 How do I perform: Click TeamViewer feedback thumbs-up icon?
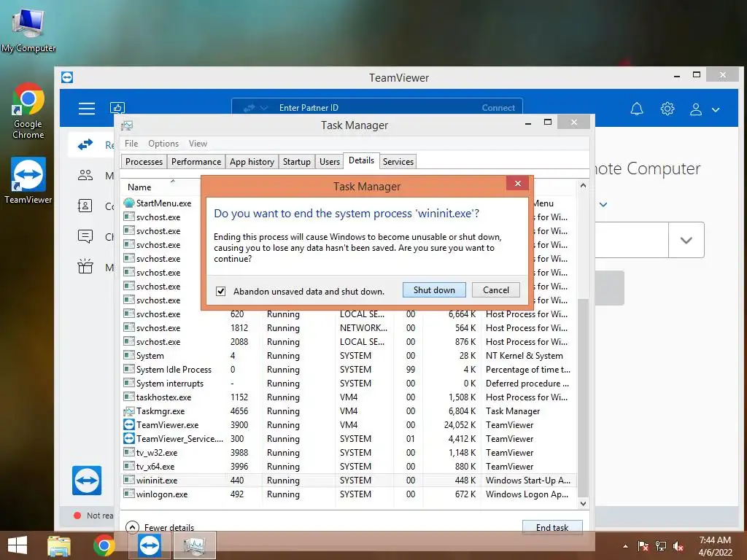[x=117, y=108]
